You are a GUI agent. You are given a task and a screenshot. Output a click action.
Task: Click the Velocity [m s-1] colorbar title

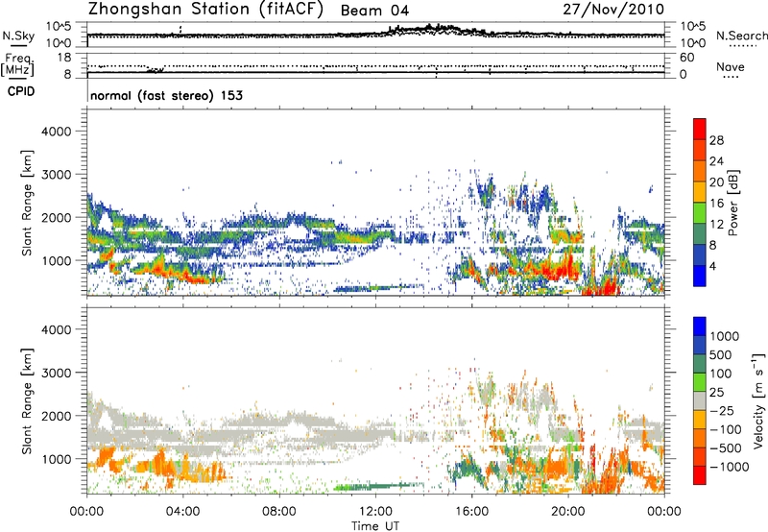tap(758, 400)
